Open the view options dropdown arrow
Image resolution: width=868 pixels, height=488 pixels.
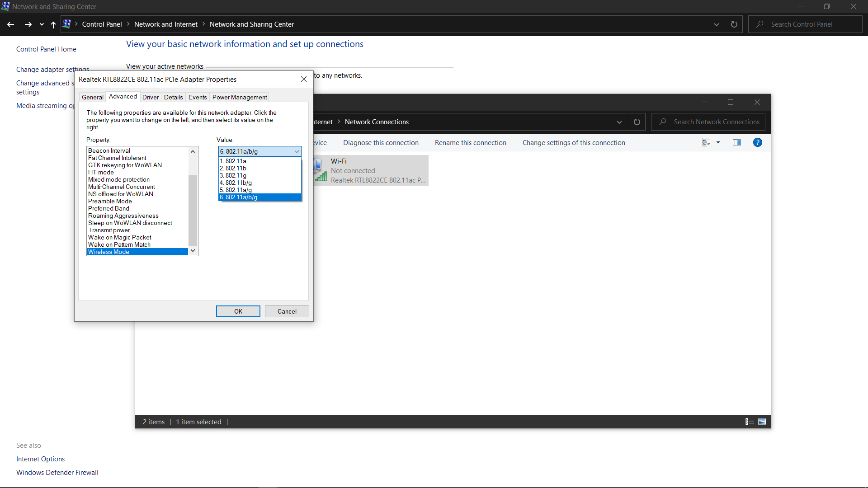(718, 143)
